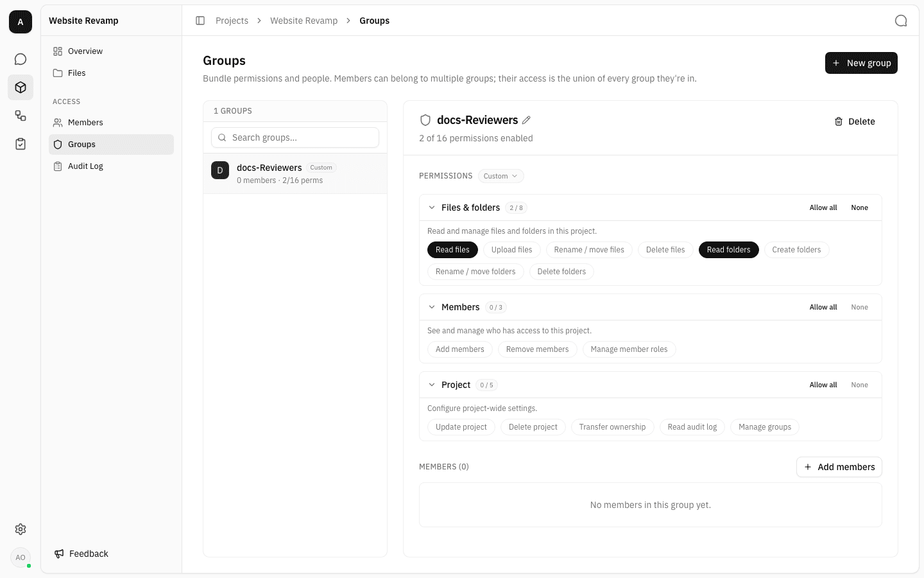Enable the Read audit log permission

(x=692, y=427)
